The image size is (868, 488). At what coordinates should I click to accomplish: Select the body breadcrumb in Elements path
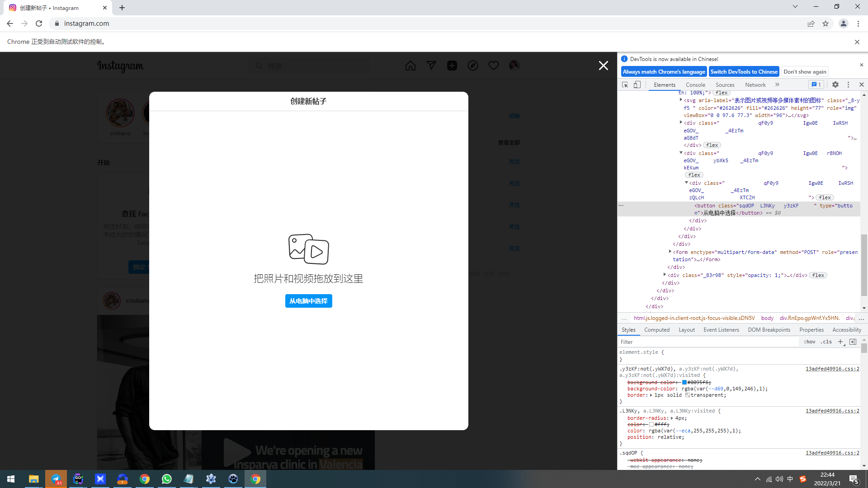767,318
